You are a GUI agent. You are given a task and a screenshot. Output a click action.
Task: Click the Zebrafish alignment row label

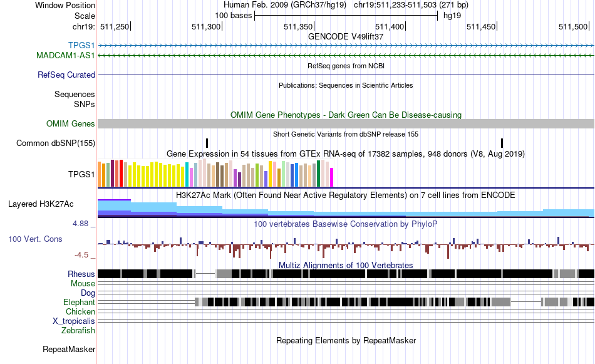[x=78, y=331]
